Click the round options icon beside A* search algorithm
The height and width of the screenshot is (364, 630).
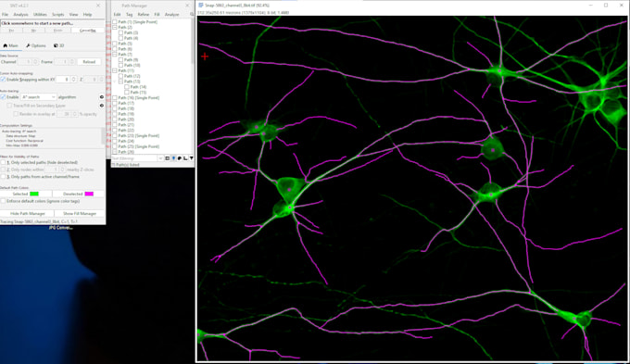[102, 97]
